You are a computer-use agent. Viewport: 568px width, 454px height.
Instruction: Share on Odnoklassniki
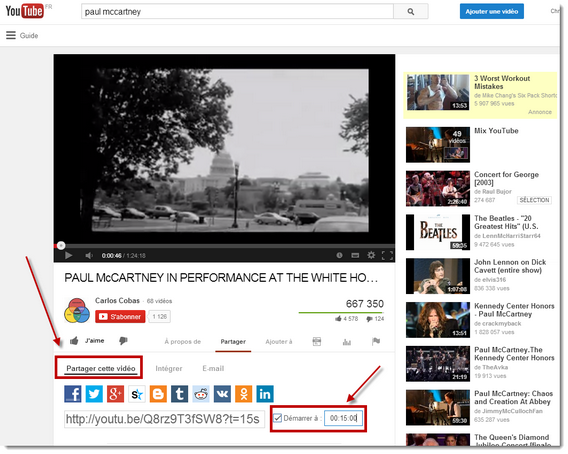pyautogui.click(x=243, y=394)
